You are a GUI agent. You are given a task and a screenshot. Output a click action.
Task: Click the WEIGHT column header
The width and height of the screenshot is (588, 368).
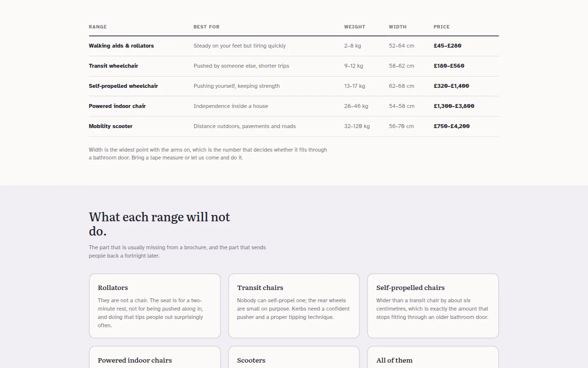pyautogui.click(x=355, y=27)
